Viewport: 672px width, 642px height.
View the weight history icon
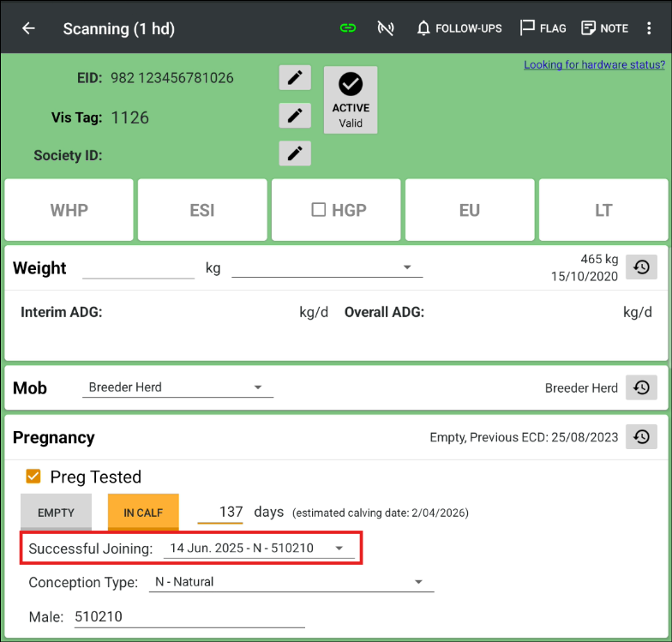(641, 267)
